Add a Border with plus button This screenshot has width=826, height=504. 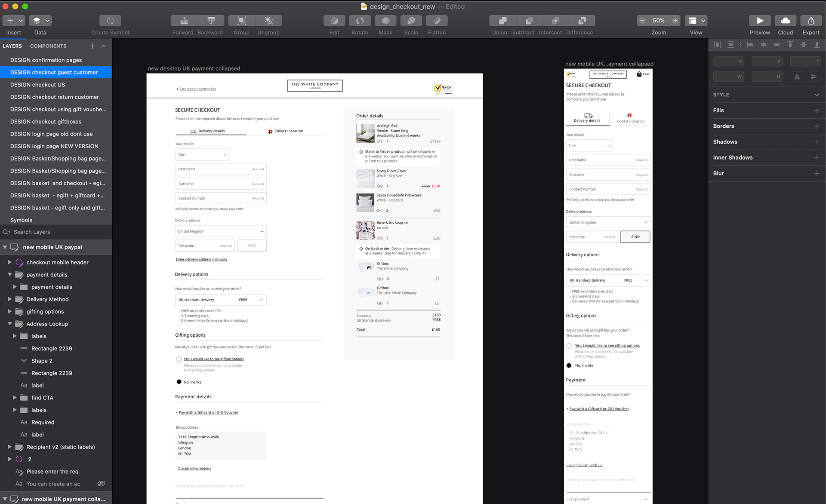(x=817, y=126)
